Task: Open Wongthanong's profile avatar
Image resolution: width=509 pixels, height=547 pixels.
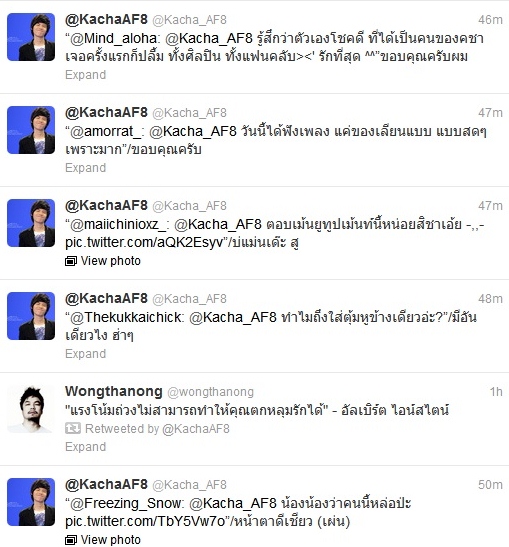Action: point(31,409)
